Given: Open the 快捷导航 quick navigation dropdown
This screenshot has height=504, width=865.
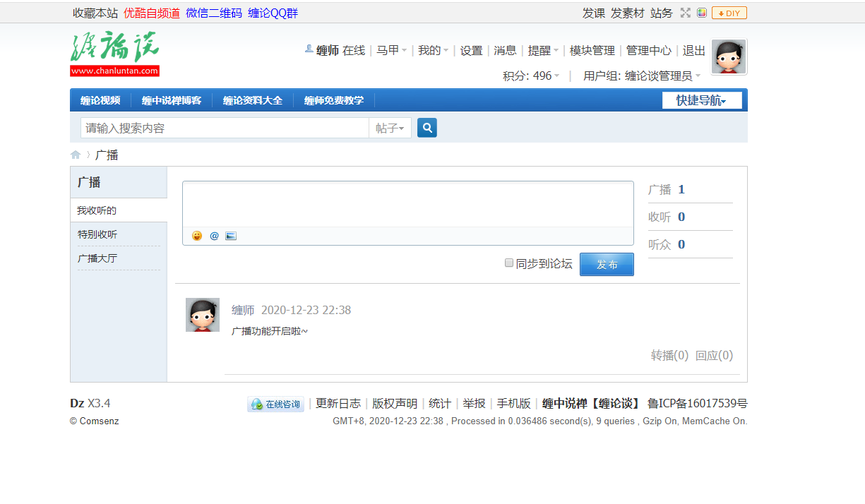Looking at the screenshot, I should click(702, 100).
